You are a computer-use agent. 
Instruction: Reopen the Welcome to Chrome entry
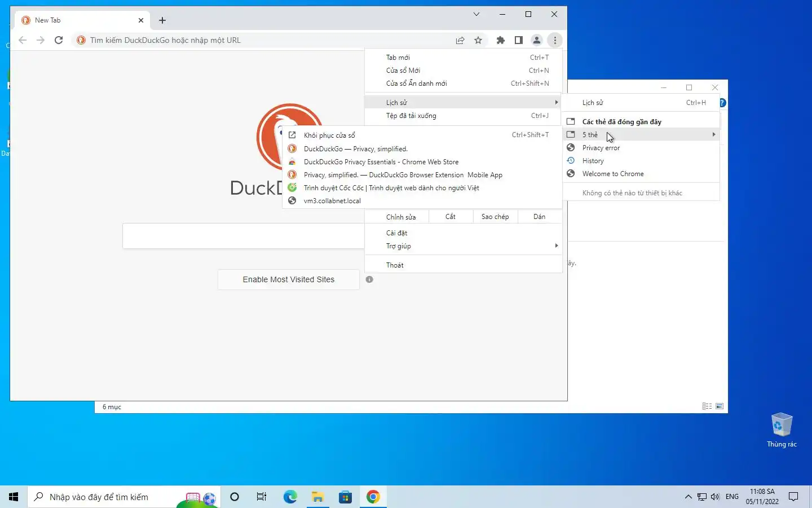[x=641, y=173]
